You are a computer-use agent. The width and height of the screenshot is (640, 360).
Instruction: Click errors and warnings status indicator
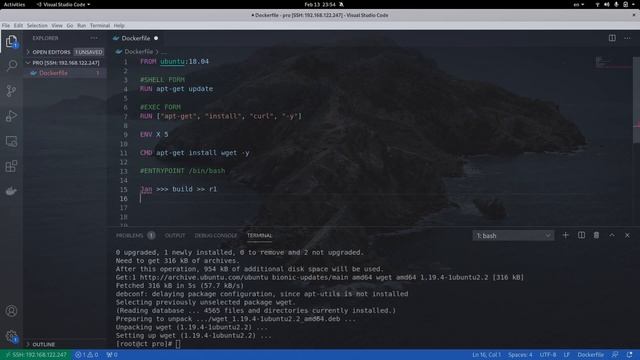(87, 355)
